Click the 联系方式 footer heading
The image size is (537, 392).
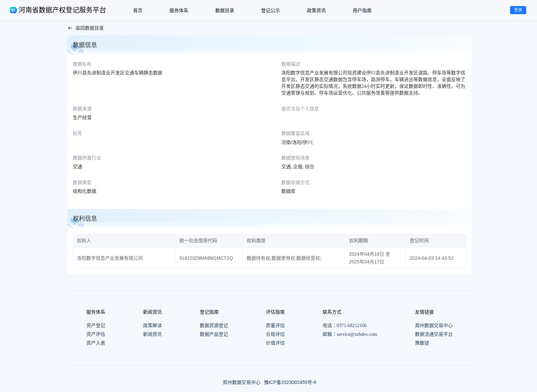pyautogui.click(x=332, y=312)
